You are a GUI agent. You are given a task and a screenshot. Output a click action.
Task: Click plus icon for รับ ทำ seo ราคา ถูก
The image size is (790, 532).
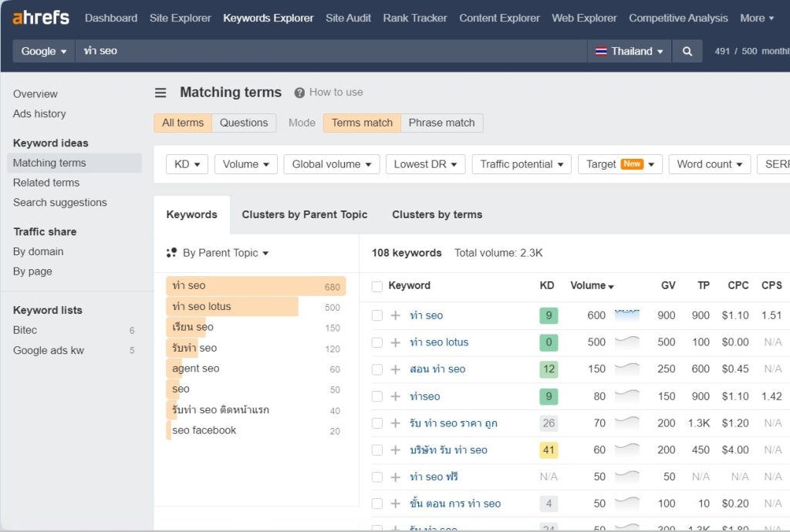point(396,423)
